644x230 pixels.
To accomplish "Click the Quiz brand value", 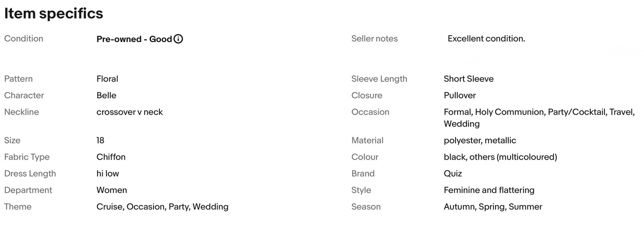I will (x=453, y=173).
